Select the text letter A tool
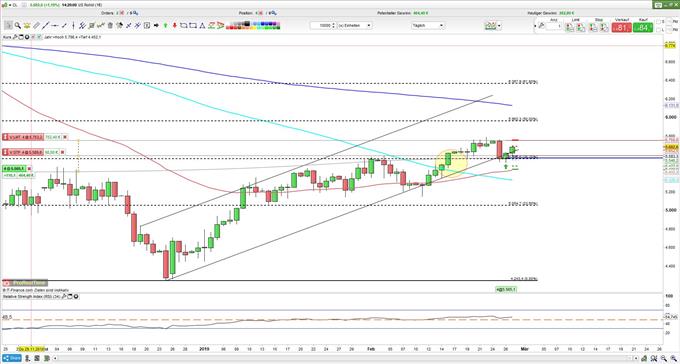 pyautogui.click(x=202, y=26)
